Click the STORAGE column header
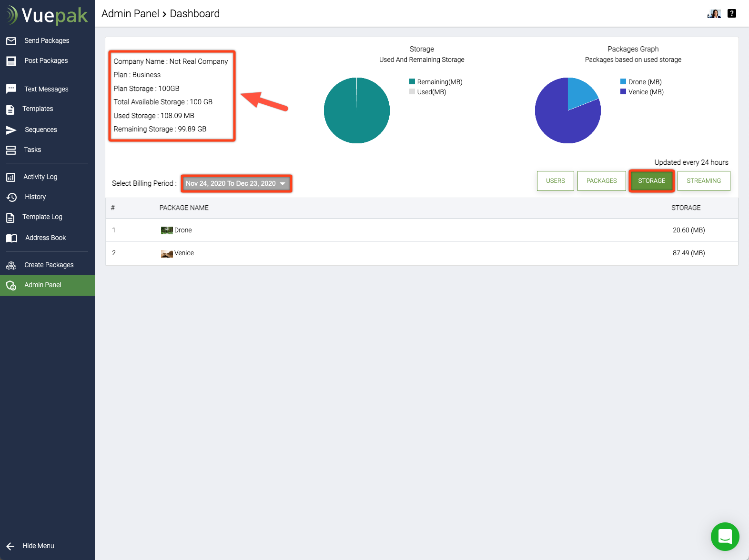Image resolution: width=749 pixels, height=560 pixels. click(686, 208)
